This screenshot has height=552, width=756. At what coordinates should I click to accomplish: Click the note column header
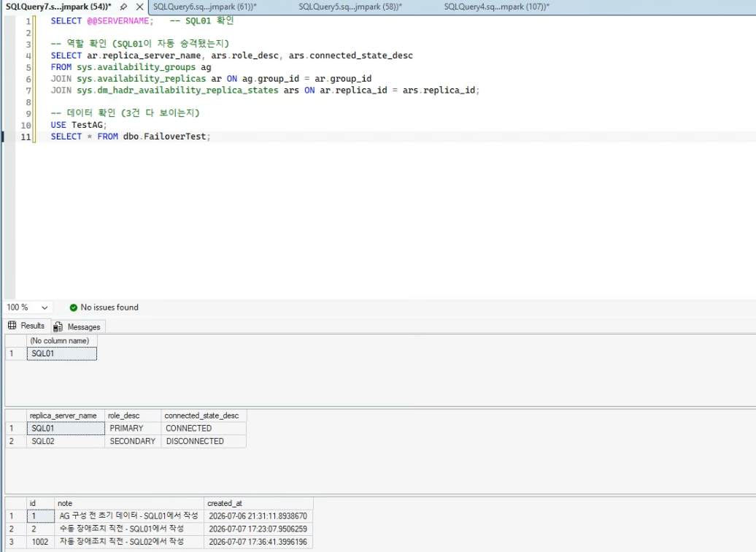129,503
